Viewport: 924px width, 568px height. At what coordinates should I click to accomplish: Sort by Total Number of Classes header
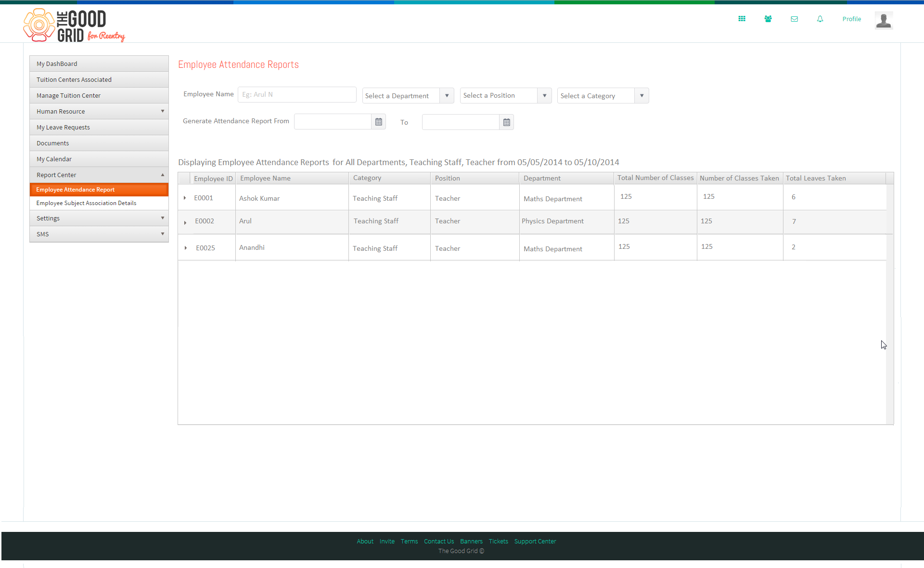pyautogui.click(x=655, y=178)
